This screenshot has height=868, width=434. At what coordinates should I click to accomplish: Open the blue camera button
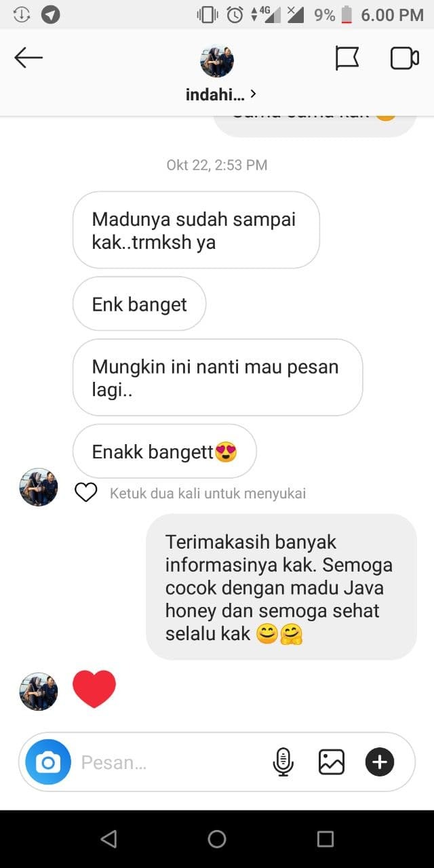48,762
